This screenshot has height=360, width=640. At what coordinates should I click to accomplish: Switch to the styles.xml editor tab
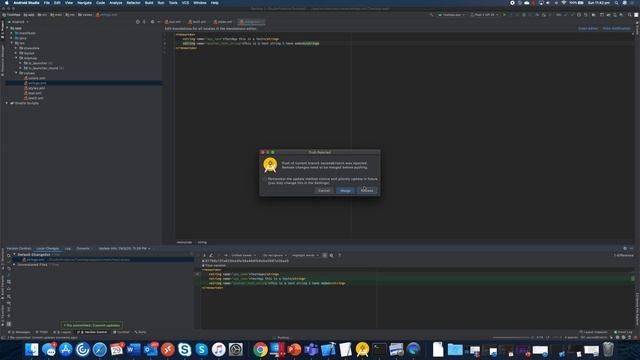click(x=222, y=22)
